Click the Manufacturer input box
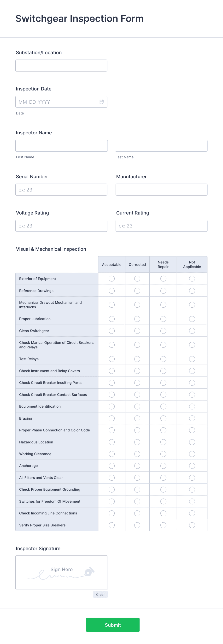Image resolution: width=223 pixels, height=644 pixels. [161, 190]
